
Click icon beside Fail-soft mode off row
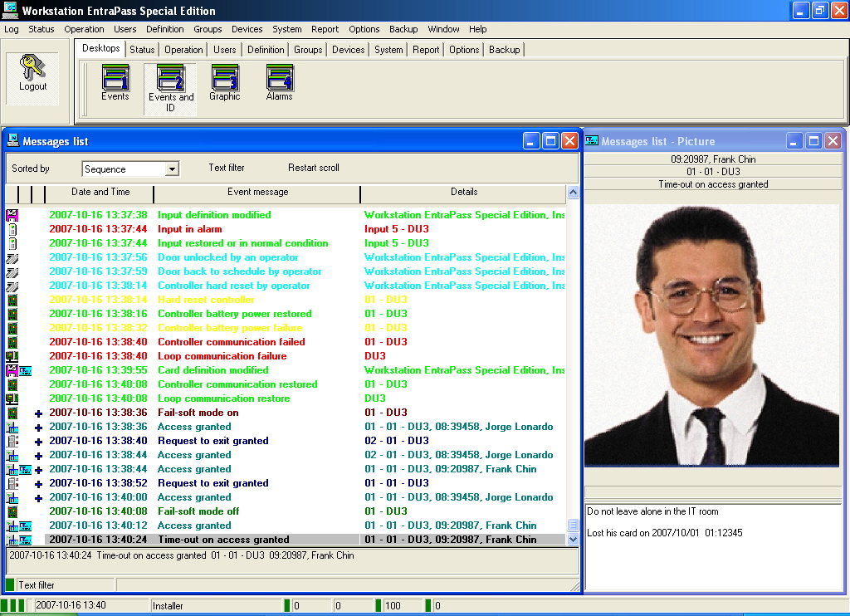pos(12,511)
